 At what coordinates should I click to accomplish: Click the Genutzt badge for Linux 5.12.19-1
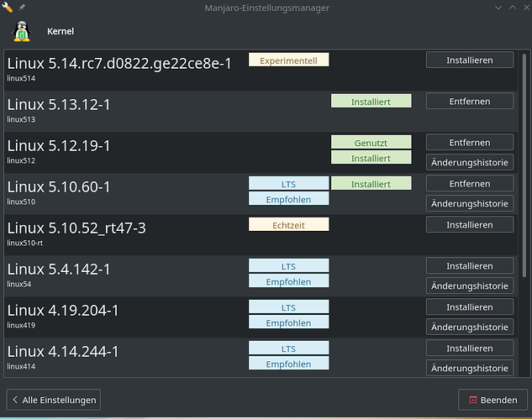(x=371, y=143)
